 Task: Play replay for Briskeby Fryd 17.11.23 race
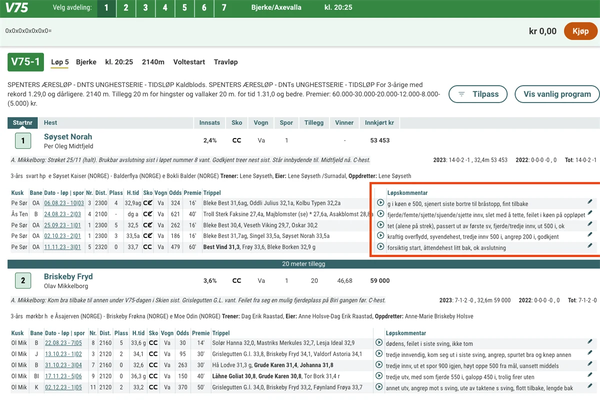click(x=379, y=376)
